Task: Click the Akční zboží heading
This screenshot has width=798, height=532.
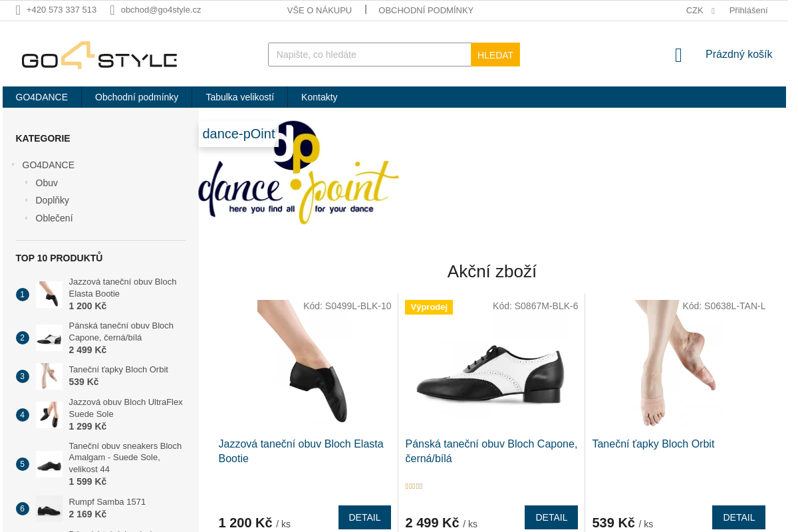Action: [x=492, y=271]
